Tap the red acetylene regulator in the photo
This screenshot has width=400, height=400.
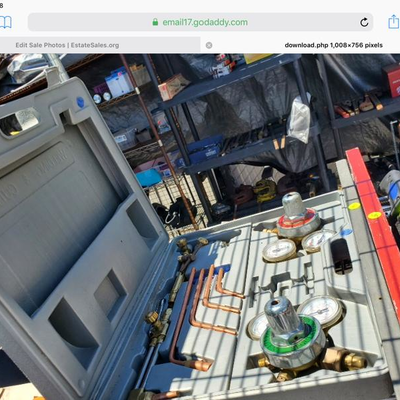click(x=298, y=217)
